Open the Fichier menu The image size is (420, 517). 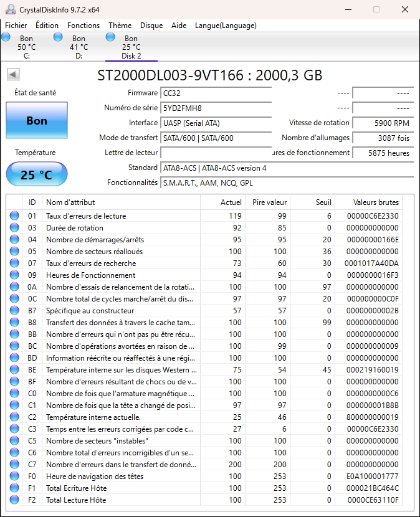[16, 26]
